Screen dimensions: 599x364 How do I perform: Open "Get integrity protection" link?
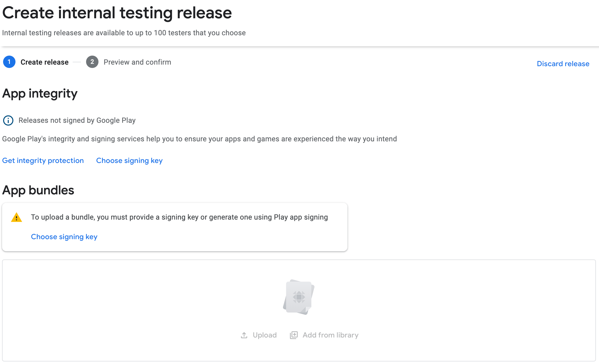point(43,161)
